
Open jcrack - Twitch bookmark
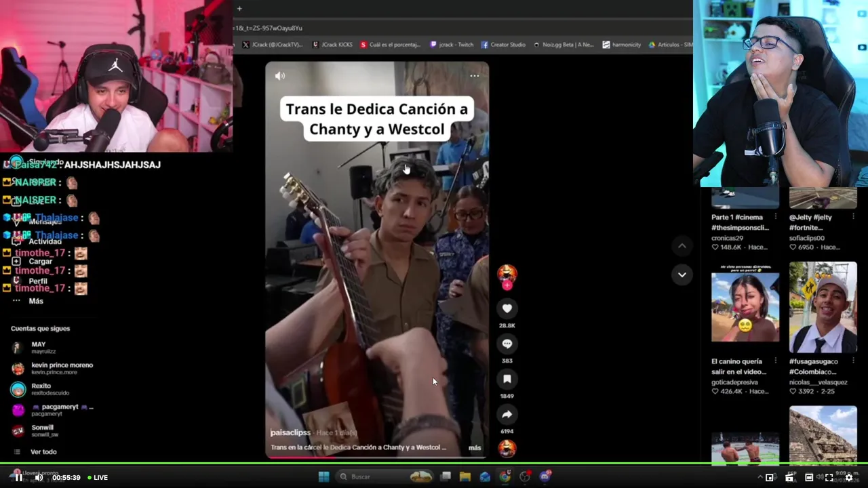452,45
